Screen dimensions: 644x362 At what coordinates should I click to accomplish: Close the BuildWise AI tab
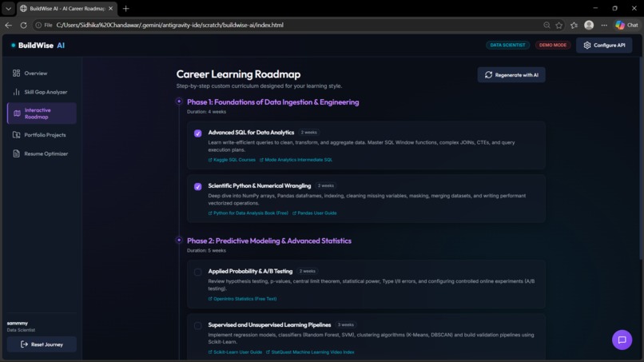click(x=110, y=8)
